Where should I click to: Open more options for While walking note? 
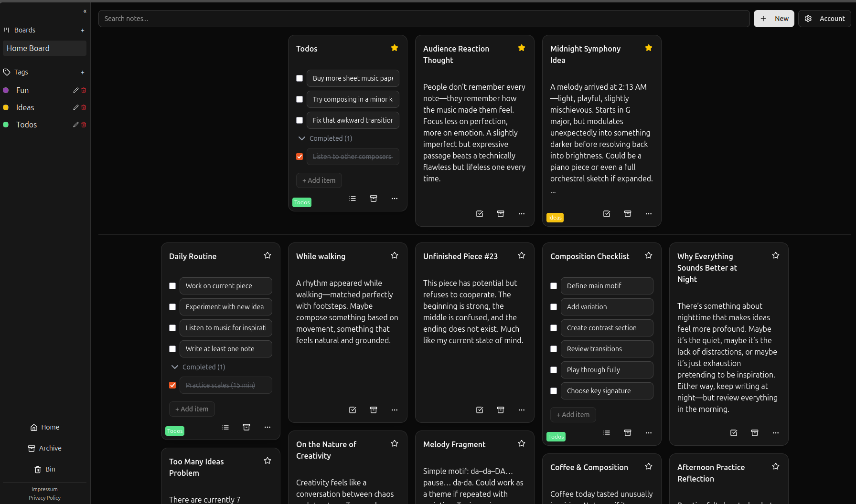click(x=395, y=410)
